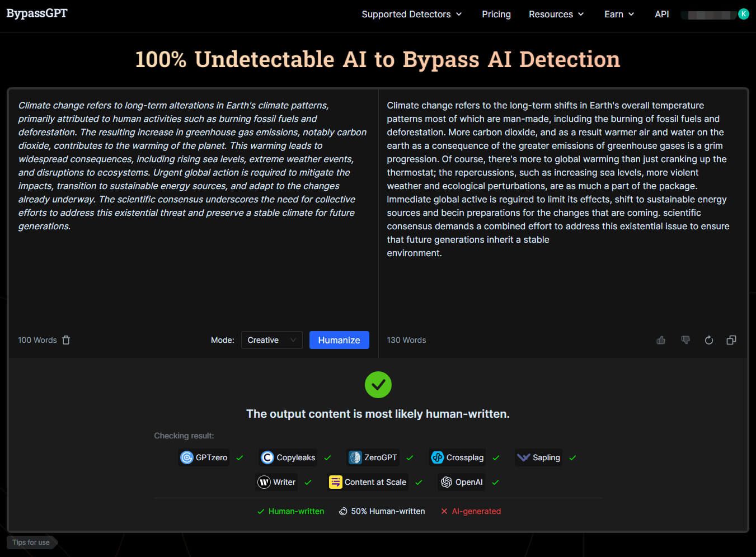Open the Tips for use tab
756x557 pixels.
[31, 542]
